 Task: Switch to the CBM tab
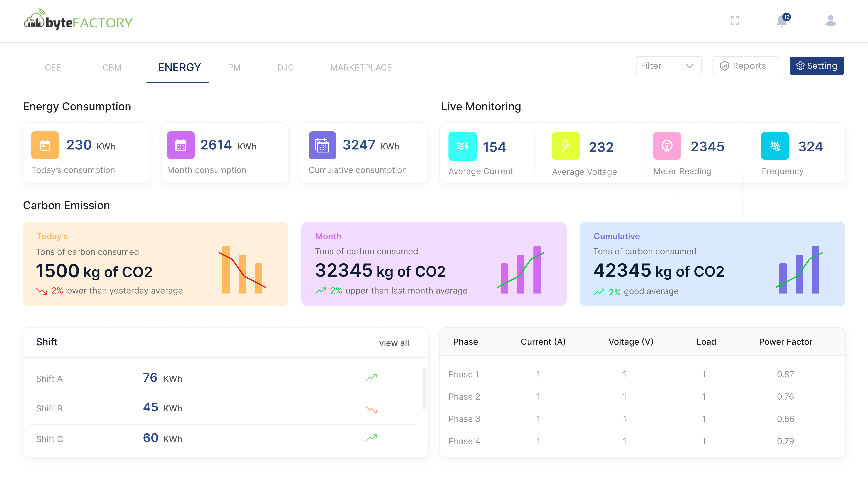112,67
